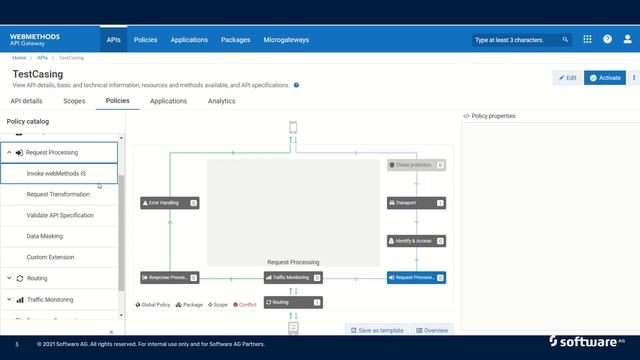Select Data Masking policy
The image size is (640, 360).
[59, 236]
